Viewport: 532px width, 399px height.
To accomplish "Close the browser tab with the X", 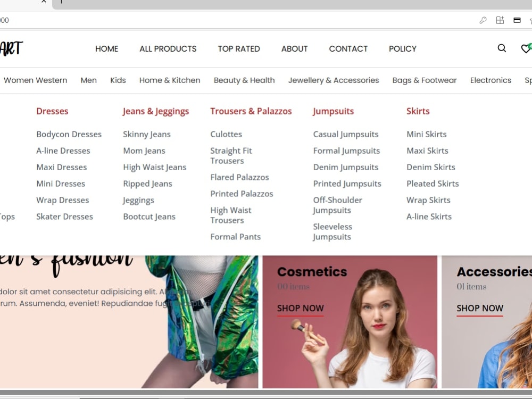I will pos(44,2).
